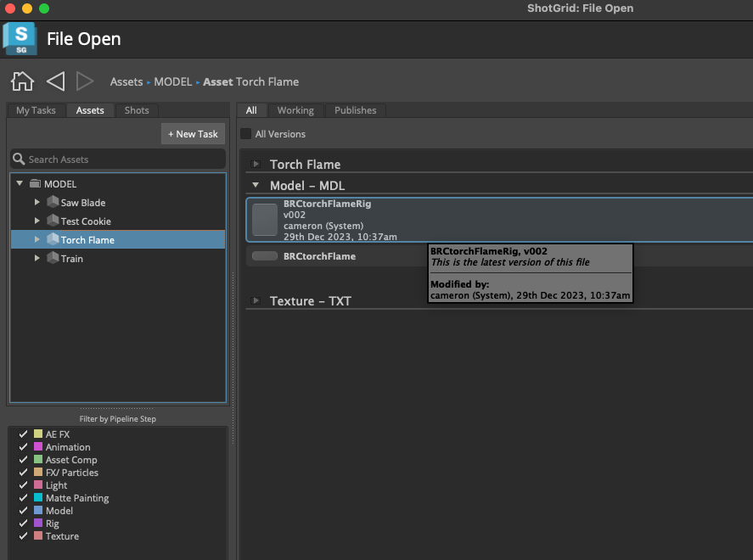Click the forward navigation arrow icon
Image resolution: width=753 pixels, height=560 pixels.
(x=85, y=81)
